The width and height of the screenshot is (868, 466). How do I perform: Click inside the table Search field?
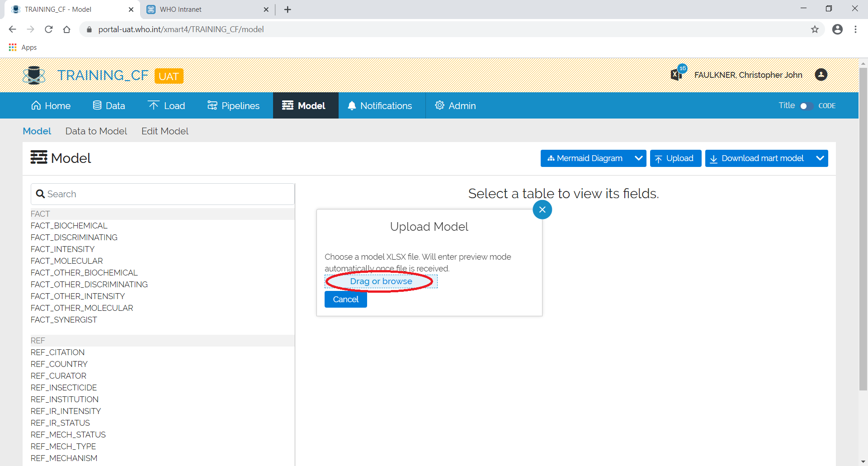point(162,194)
